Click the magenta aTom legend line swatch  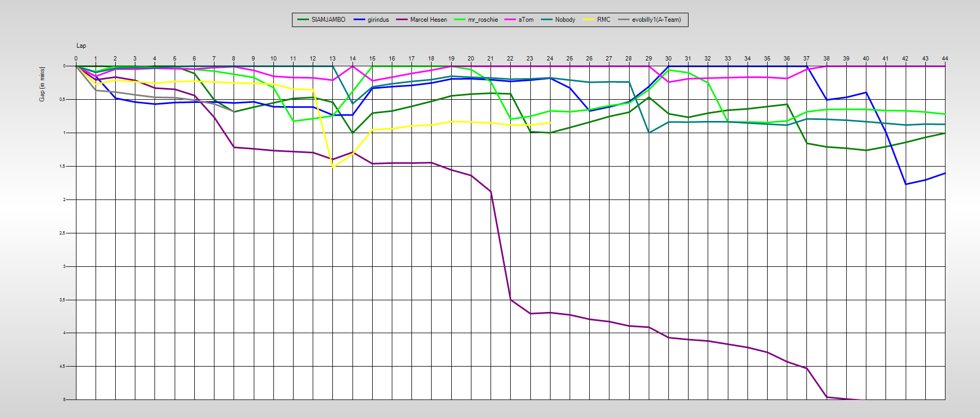pos(511,20)
